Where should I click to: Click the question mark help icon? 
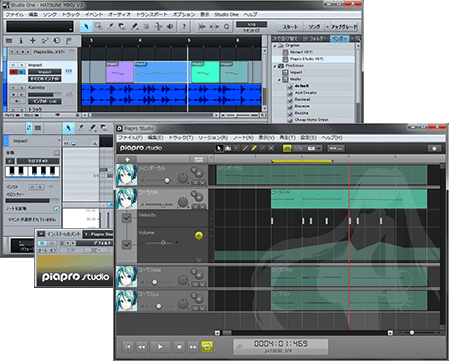184,26
